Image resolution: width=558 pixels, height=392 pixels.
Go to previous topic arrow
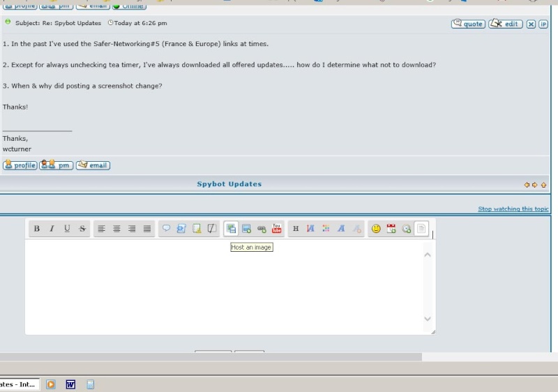[x=527, y=185]
